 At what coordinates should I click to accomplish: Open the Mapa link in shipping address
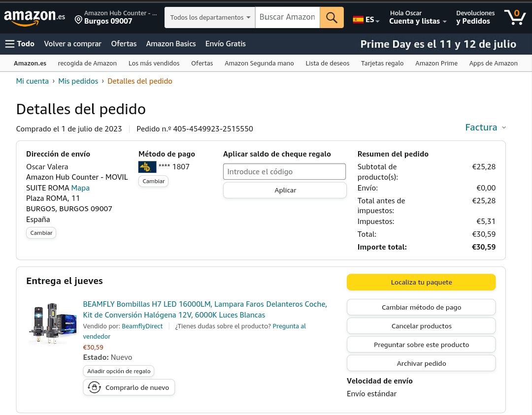point(80,188)
